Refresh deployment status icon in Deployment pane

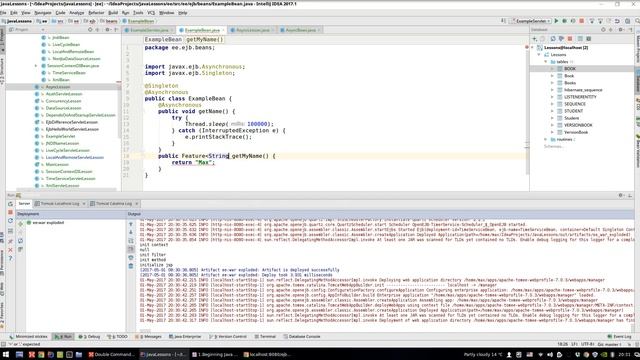point(20,241)
